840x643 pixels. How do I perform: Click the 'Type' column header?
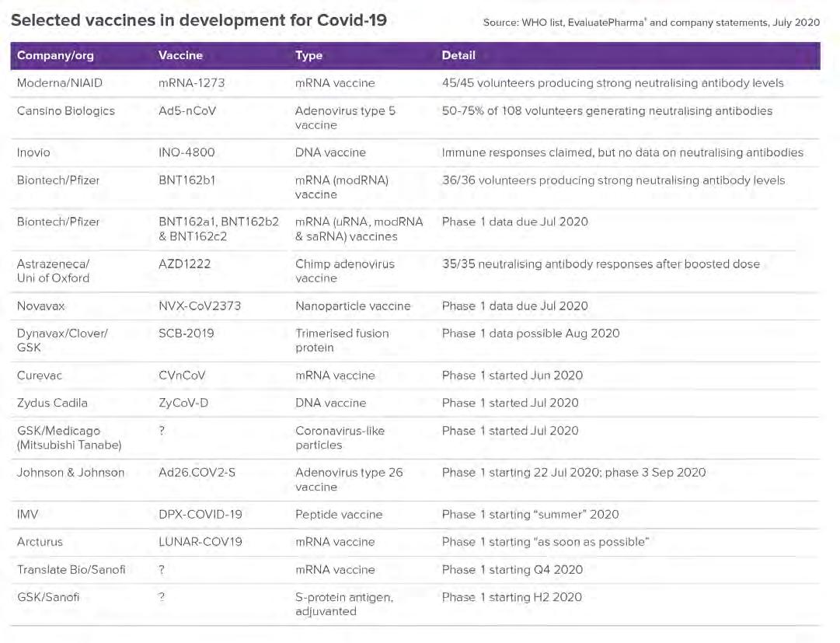point(308,55)
